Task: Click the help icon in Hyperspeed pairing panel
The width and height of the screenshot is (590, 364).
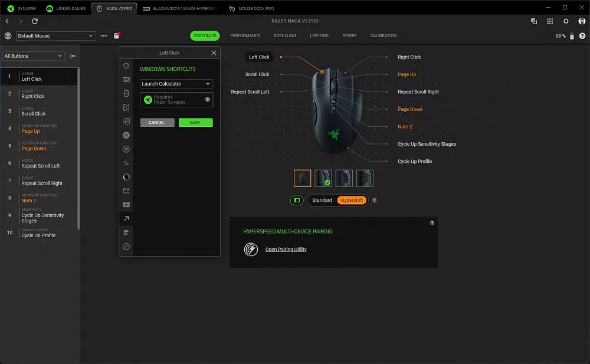Action: (x=432, y=223)
